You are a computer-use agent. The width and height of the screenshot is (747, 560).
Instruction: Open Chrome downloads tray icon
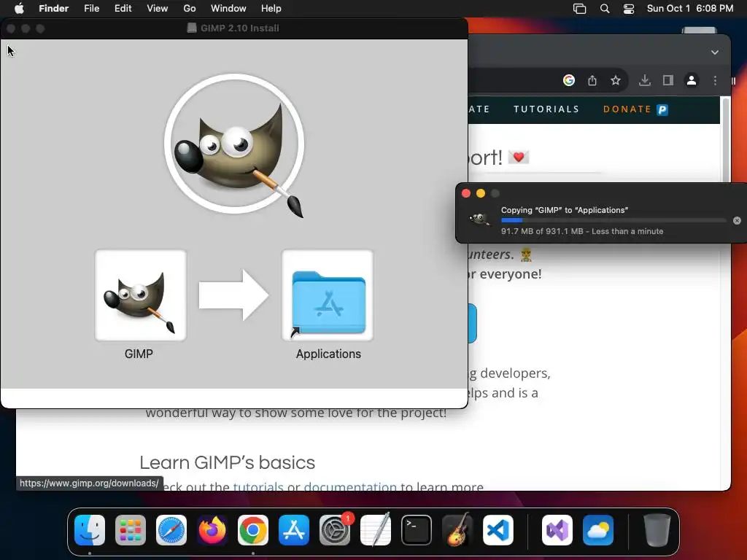(645, 80)
